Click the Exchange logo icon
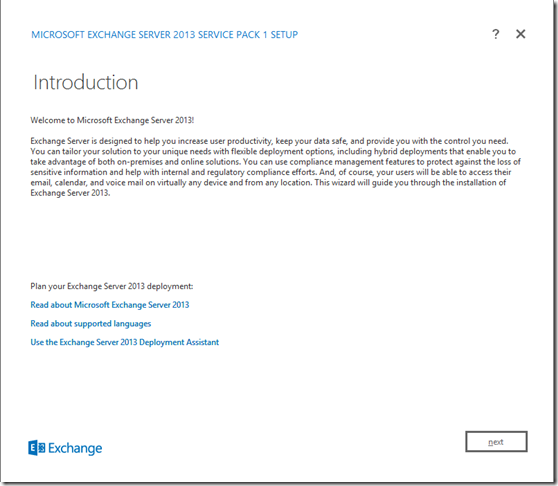 point(37,448)
